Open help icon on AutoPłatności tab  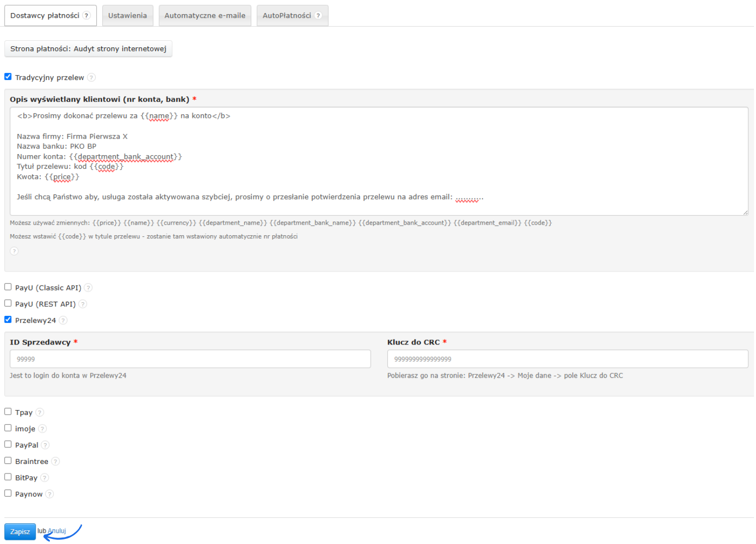click(318, 16)
